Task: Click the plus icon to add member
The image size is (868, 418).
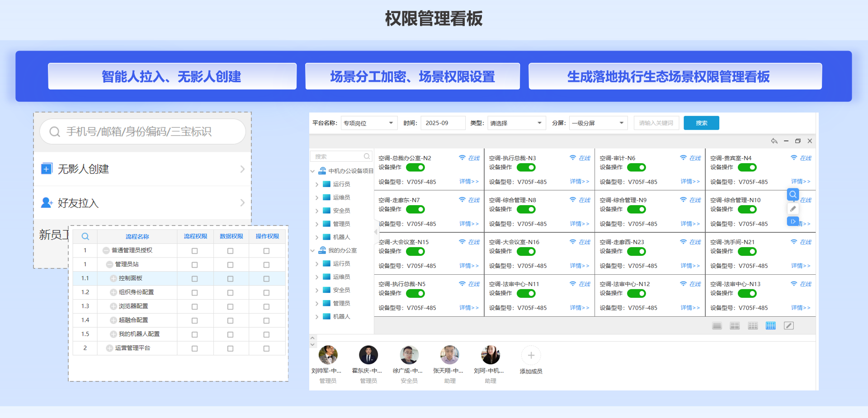Action: (x=531, y=355)
